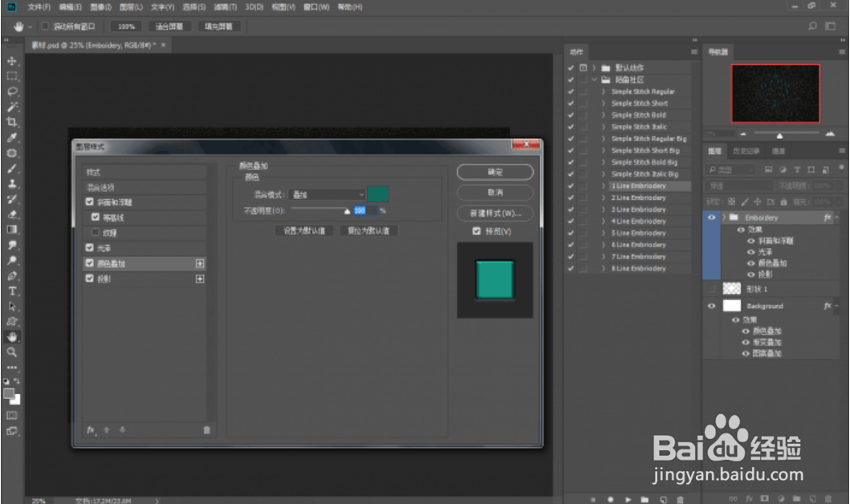Screen dimensions: 850x504
Task: Click the Record button in Actions panel
Action: coord(610,499)
